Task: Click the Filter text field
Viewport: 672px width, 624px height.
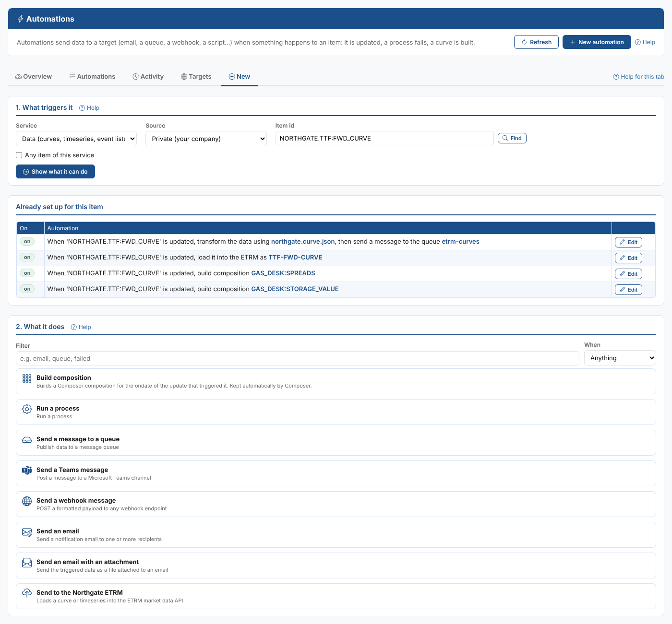Action: (x=298, y=358)
